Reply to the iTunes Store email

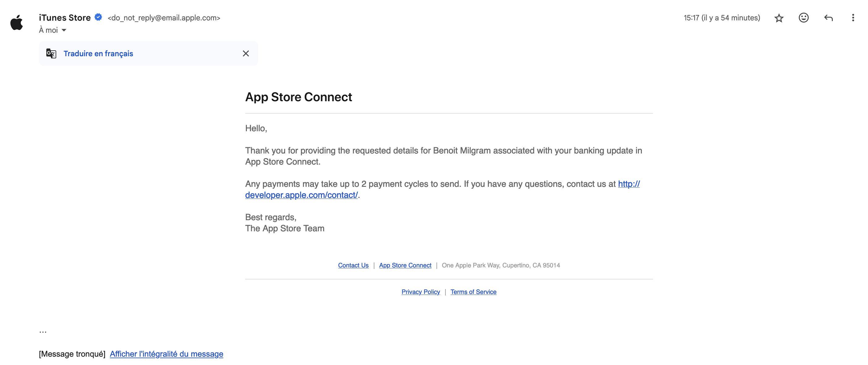[x=828, y=18]
